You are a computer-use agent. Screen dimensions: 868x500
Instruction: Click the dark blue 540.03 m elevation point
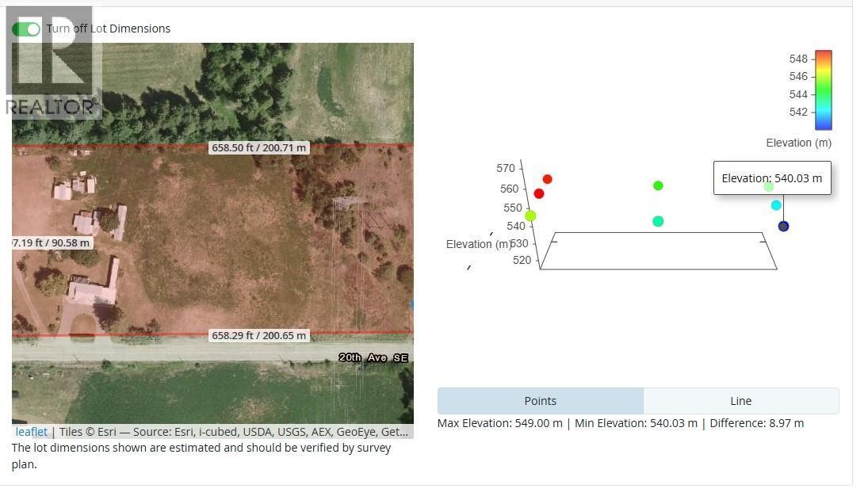(x=783, y=226)
